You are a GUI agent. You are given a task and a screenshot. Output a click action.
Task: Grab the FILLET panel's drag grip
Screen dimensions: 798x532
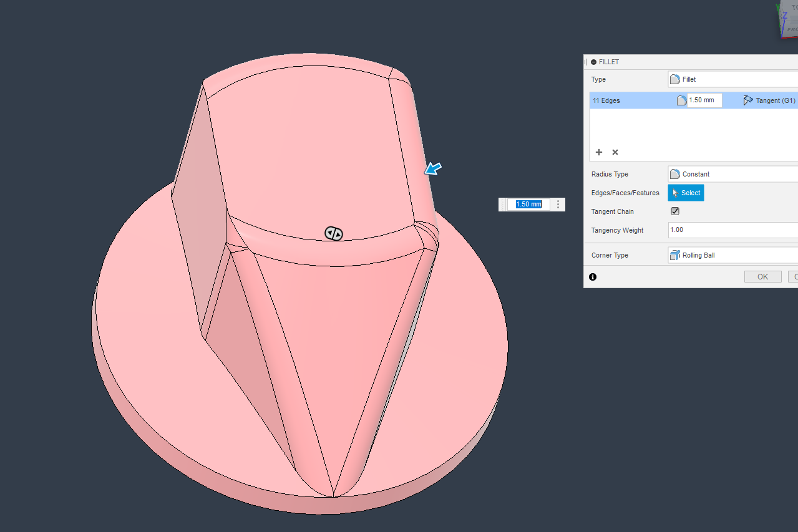tap(586, 62)
